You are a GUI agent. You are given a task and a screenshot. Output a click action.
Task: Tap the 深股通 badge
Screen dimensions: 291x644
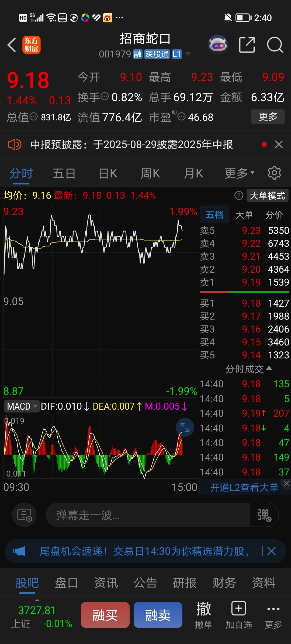[157, 54]
